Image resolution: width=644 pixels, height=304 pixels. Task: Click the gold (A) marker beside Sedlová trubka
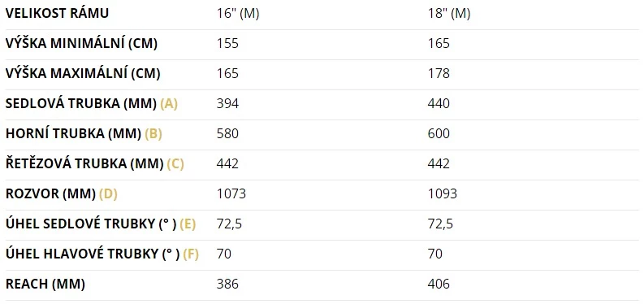pos(169,104)
